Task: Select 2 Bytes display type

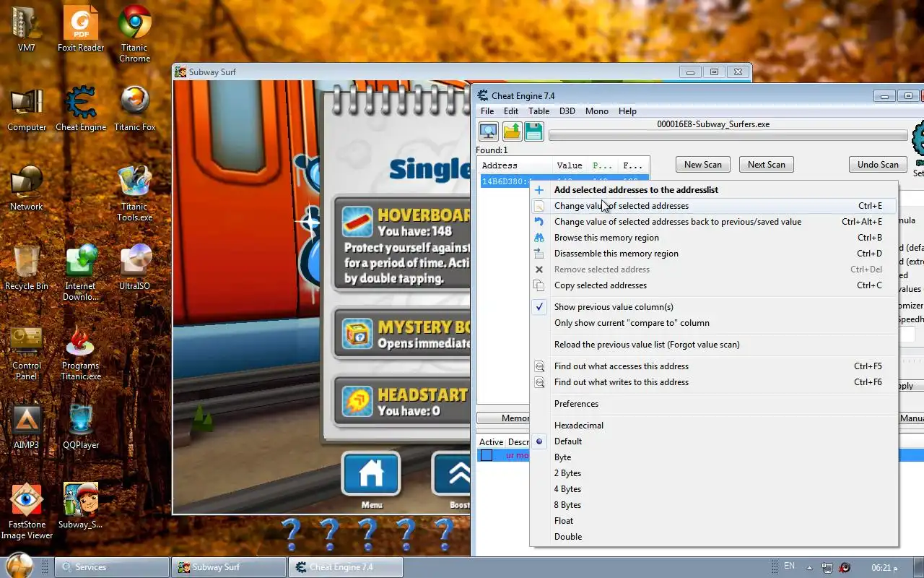Action: (x=714, y=473)
